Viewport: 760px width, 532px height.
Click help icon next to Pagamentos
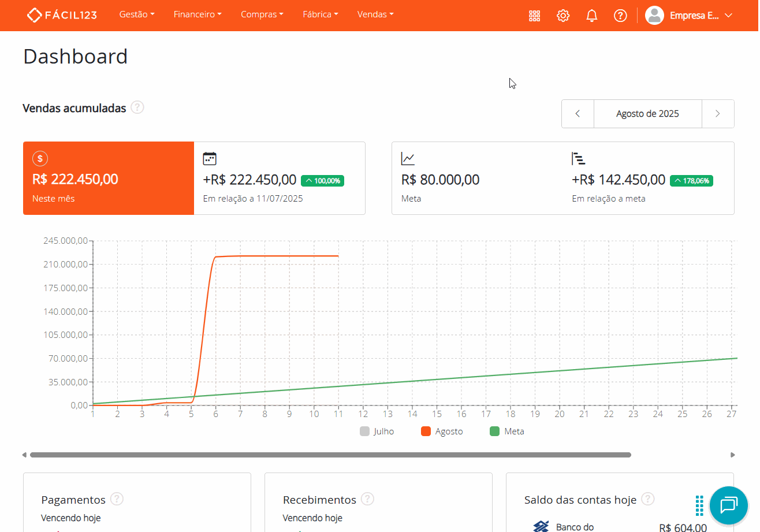click(x=117, y=499)
